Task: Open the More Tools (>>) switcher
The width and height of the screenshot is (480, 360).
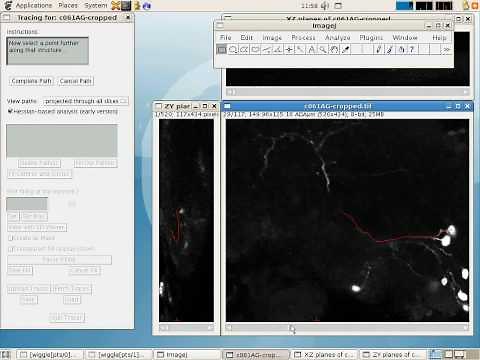Action: (446, 50)
